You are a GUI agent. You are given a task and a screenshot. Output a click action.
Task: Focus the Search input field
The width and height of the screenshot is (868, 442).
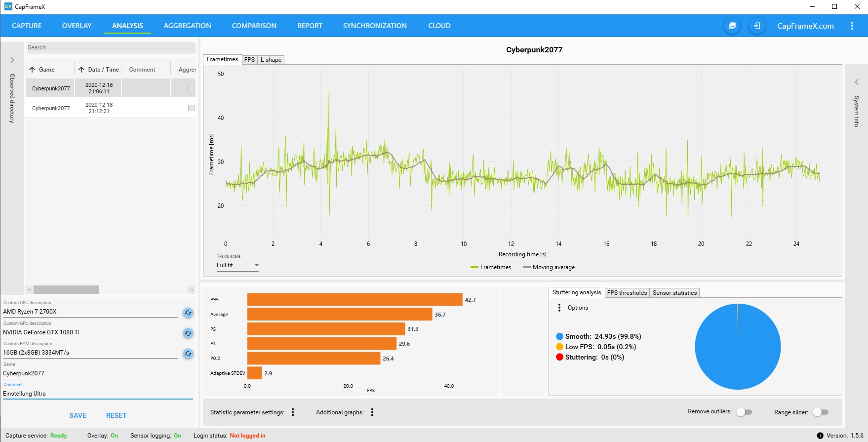click(x=111, y=47)
